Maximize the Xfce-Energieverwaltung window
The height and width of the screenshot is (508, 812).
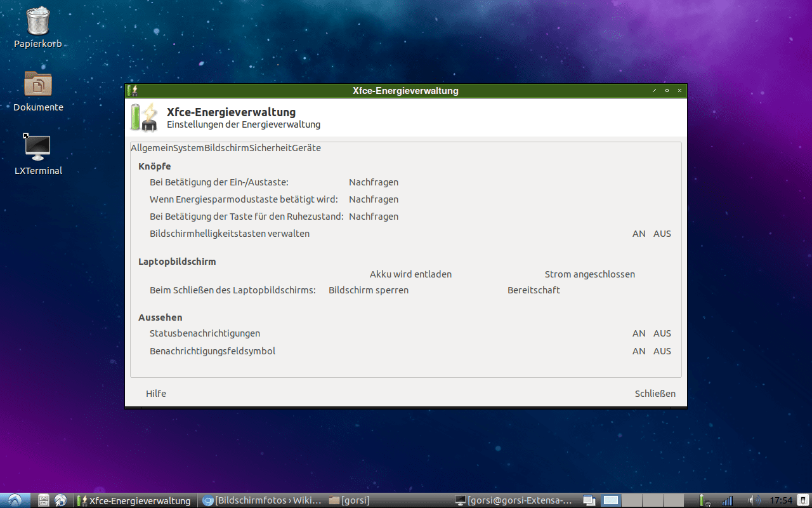[667, 91]
